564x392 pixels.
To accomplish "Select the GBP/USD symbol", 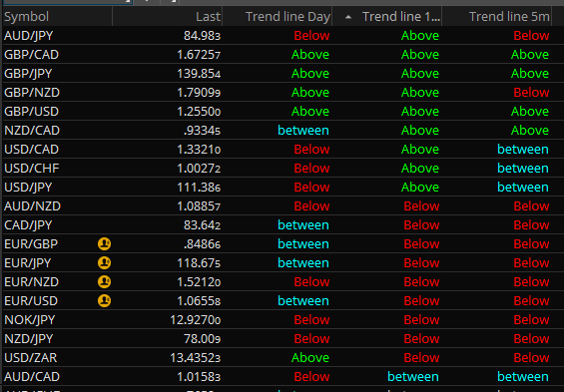I will pos(31,112).
